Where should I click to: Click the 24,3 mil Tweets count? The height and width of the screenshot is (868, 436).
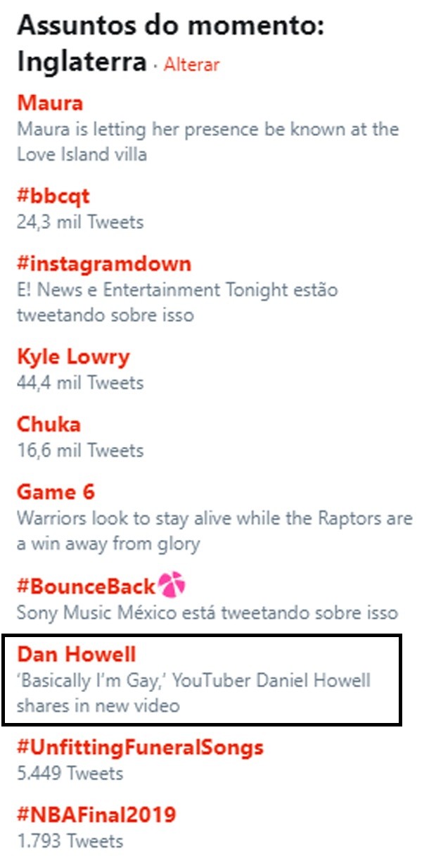point(80,222)
